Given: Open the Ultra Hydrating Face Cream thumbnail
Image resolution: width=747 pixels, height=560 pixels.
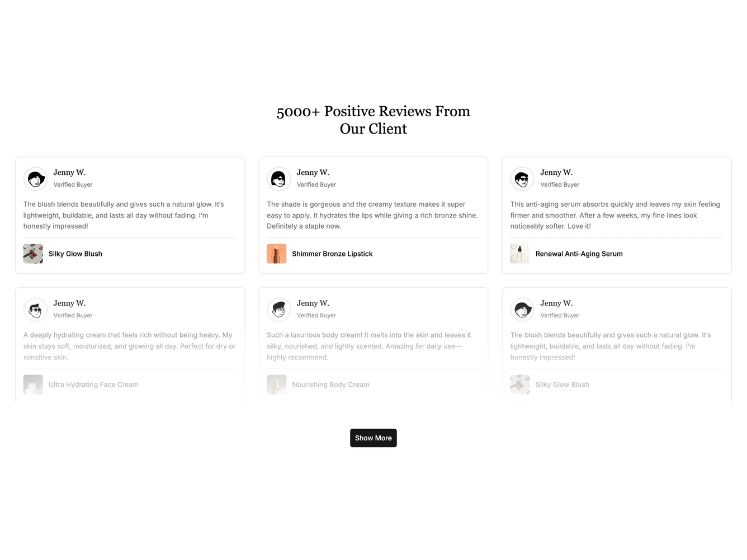Looking at the screenshot, I should 33,385.
